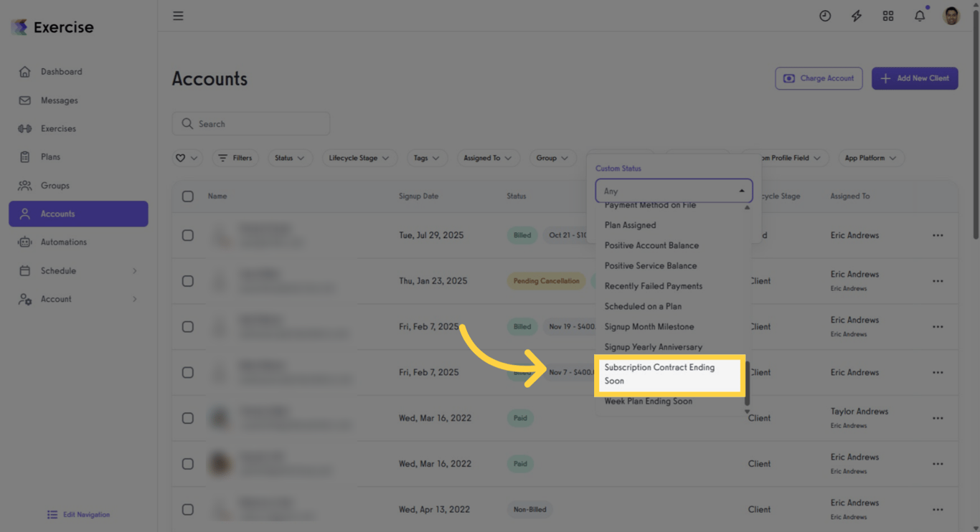Click the Charge Account button
Screen dimensions: 980x532
[x=819, y=78]
